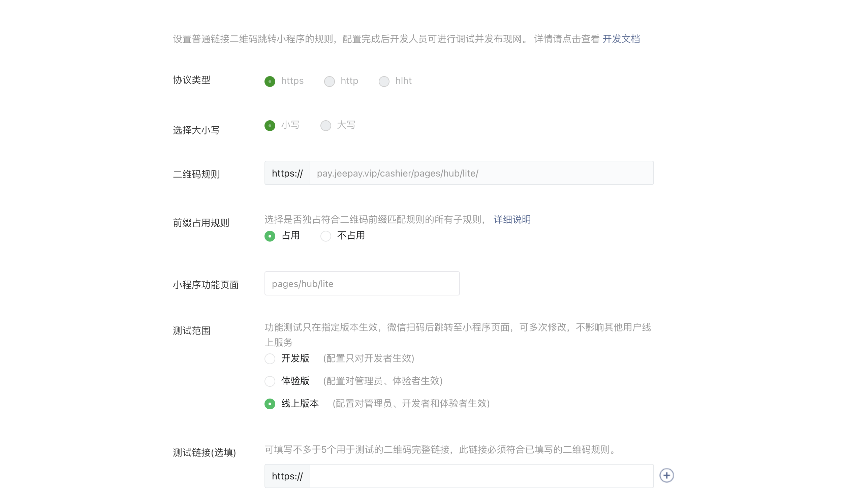Viewport: 843px width, 504px height.
Task: Select 体验版 test range
Action: [x=270, y=381]
